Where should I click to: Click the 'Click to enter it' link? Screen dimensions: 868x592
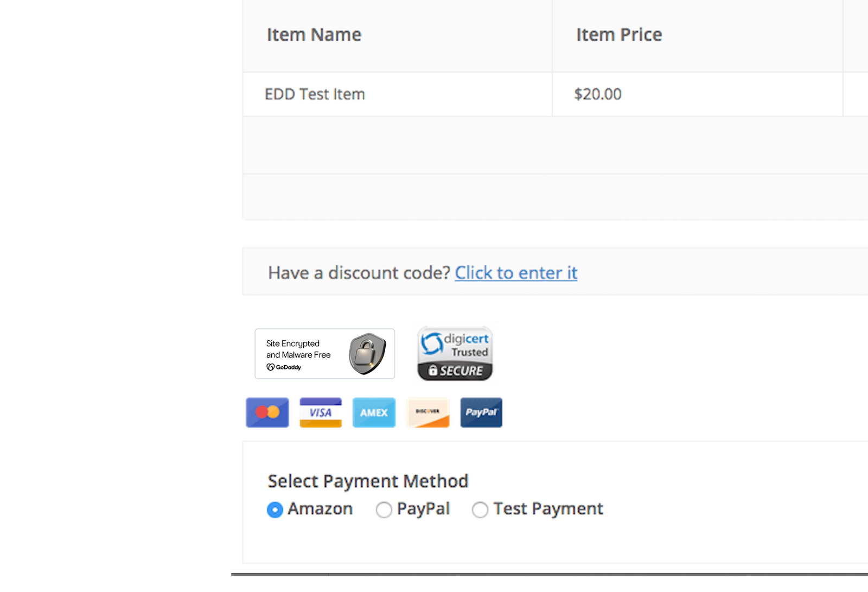515,273
